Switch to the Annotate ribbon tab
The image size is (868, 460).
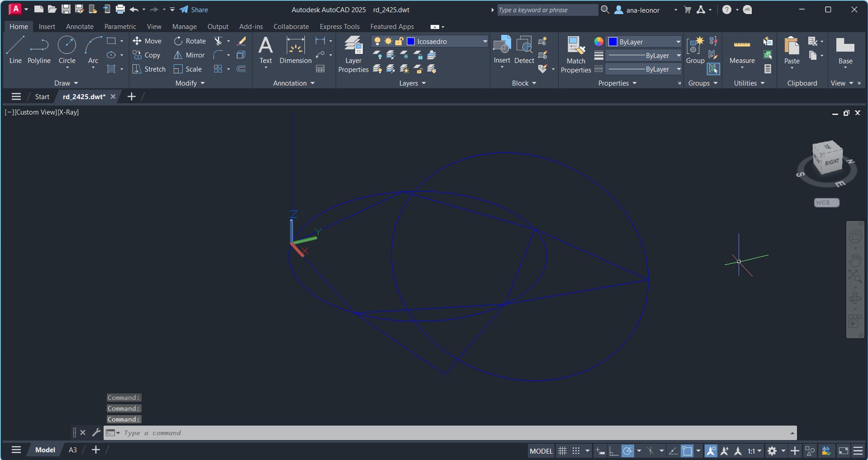pyautogui.click(x=80, y=27)
